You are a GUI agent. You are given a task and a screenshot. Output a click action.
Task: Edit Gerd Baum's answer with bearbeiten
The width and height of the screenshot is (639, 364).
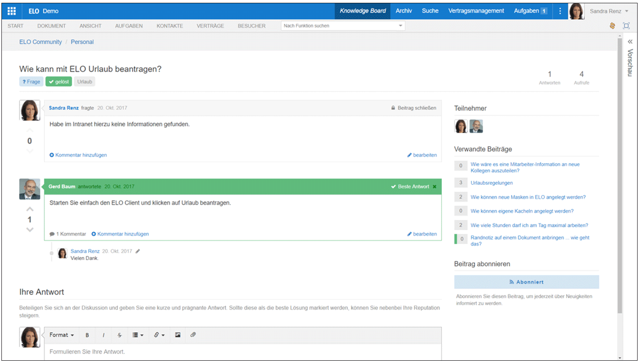[422, 234]
